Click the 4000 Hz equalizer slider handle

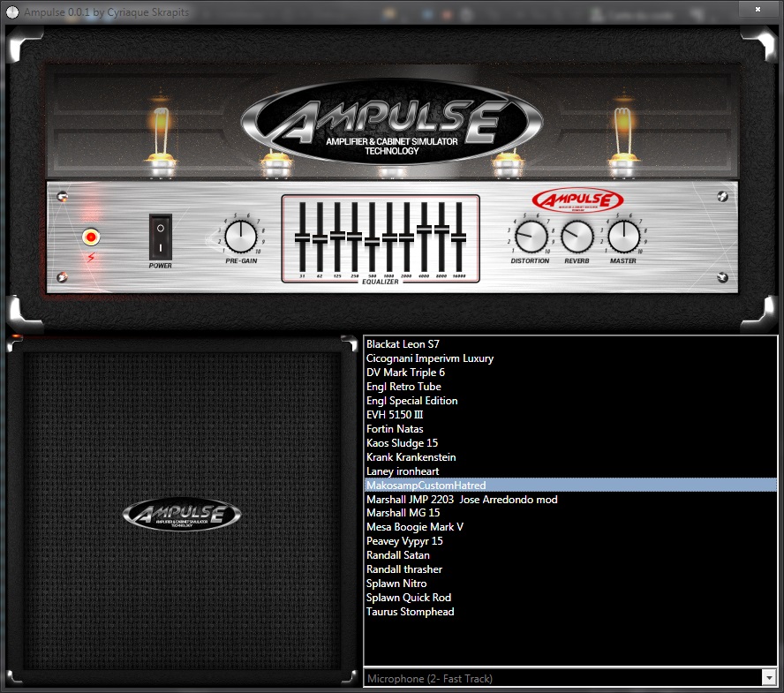point(424,229)
